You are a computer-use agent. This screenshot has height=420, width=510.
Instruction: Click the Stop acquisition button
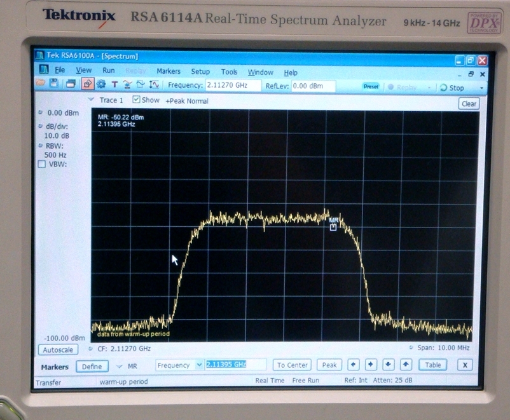pos(452,88)
